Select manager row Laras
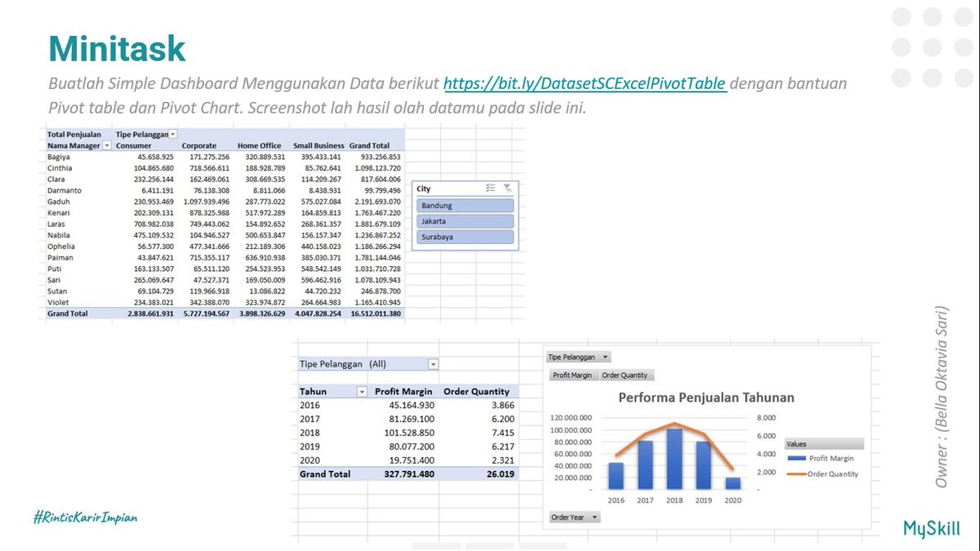Screen dimensions: 980x551 point(225,224)
